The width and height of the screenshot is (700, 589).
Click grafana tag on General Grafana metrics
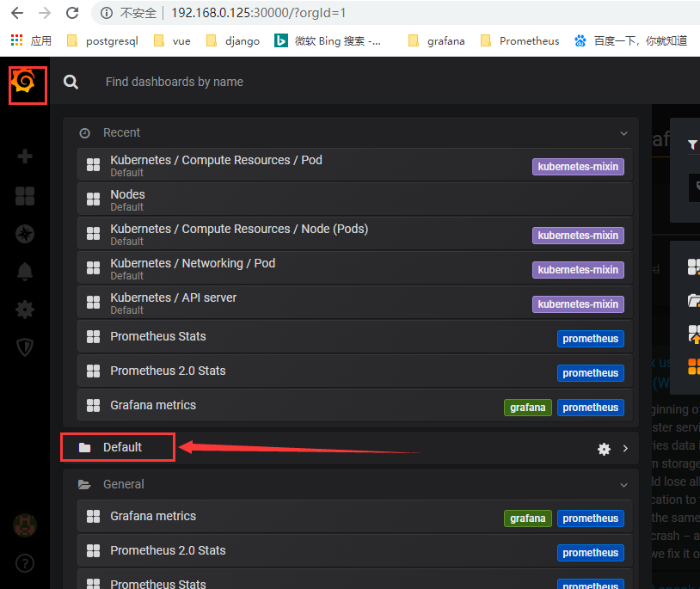[x=528, y=518]
